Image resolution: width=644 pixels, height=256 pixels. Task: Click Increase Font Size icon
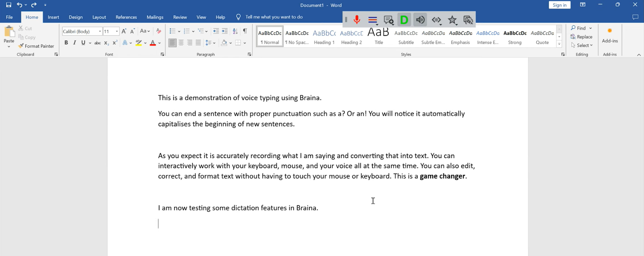click(x=124, y=31)
